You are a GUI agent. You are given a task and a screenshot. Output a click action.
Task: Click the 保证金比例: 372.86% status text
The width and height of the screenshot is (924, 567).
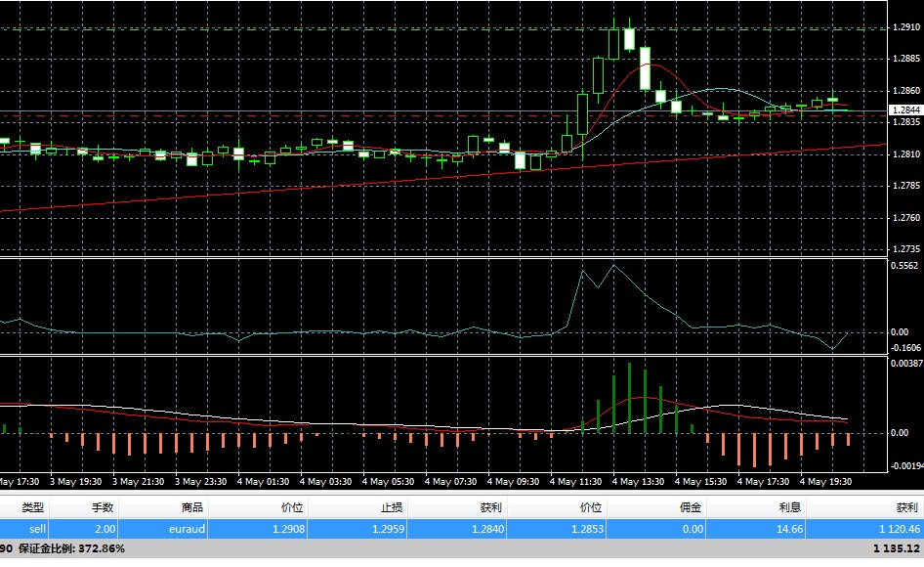tap(71, 548)
